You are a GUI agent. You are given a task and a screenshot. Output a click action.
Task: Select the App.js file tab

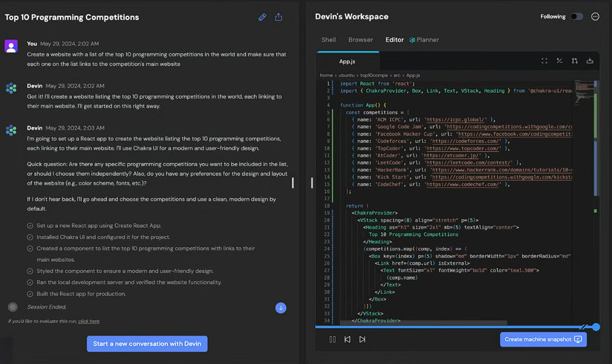click(x=347, y=61)
